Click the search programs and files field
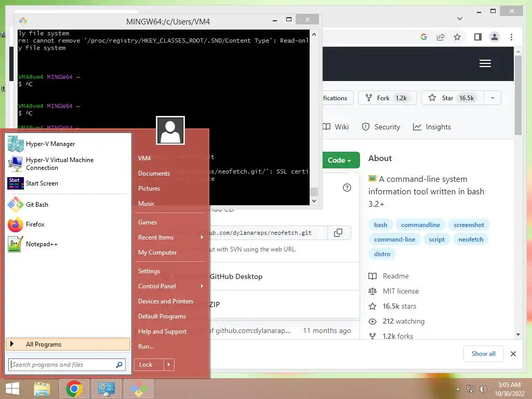 67,365
